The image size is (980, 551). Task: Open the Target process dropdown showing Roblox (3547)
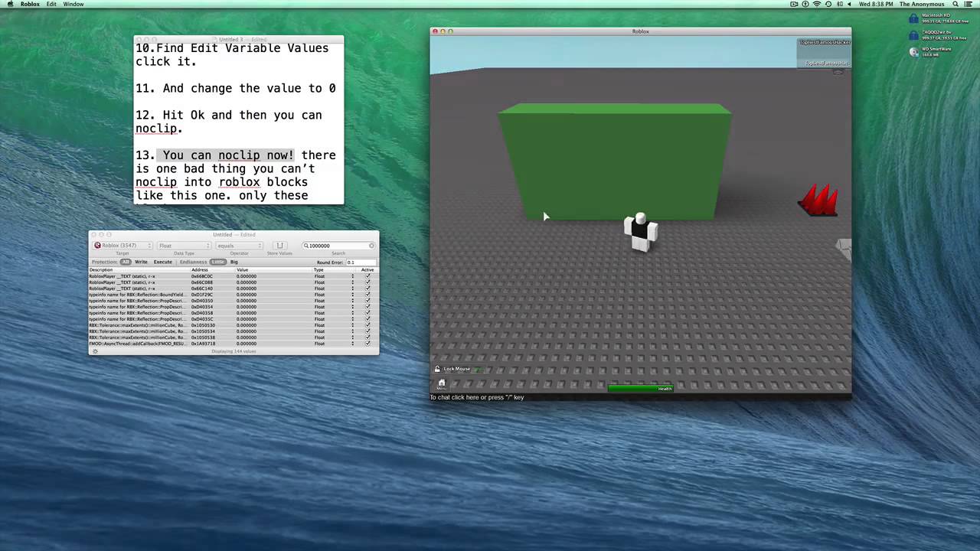click(122, 246)
